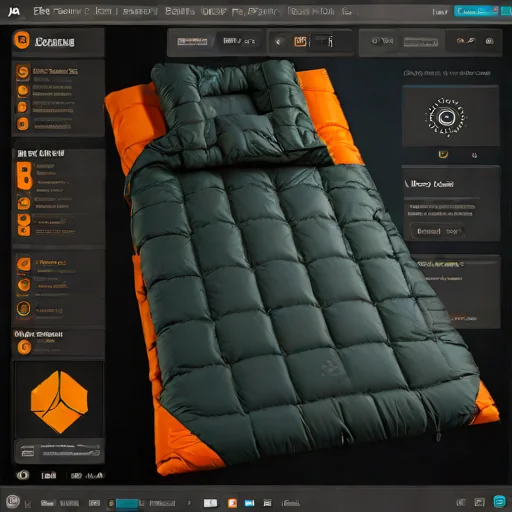Click the small grey icon below the dial preview
This screenshot has width=512, height=512.
pos(474,155)
